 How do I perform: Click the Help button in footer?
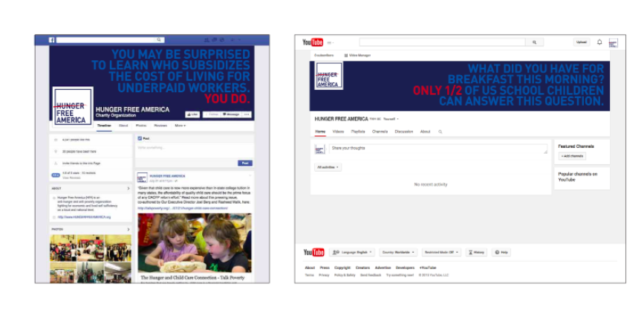(501, 252)
